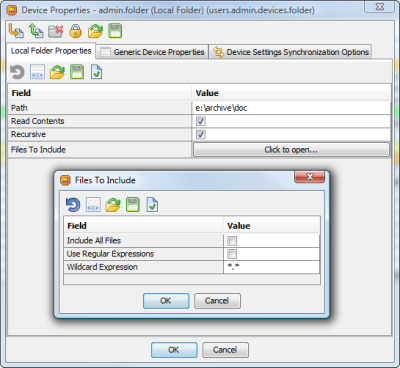
Task: Enable the Use Regular Expressions checkbox
Action: (x=232, y=254)
